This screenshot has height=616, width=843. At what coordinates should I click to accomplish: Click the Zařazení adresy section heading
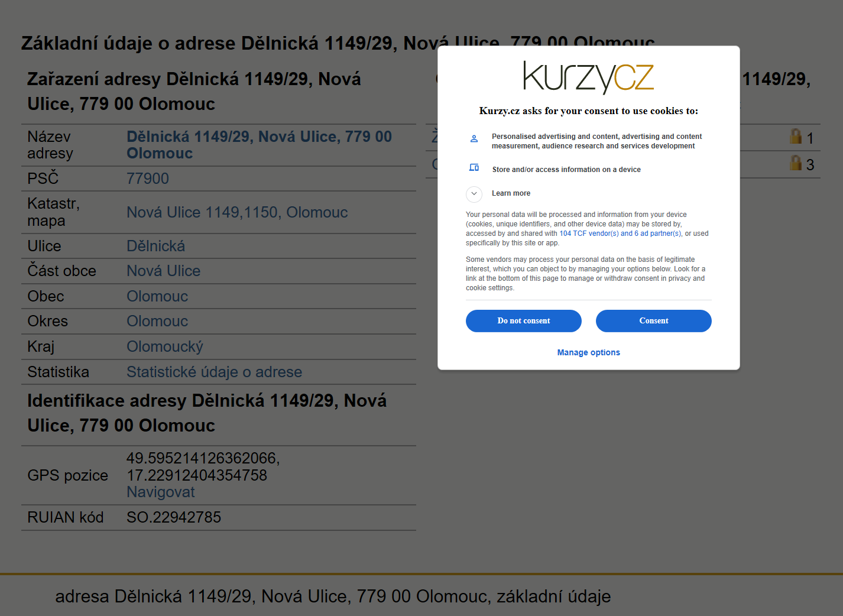tap(194, 91)
